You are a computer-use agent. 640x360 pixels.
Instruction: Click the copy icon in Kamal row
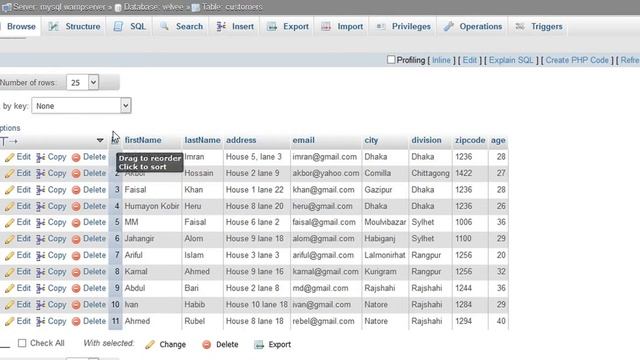40,272
